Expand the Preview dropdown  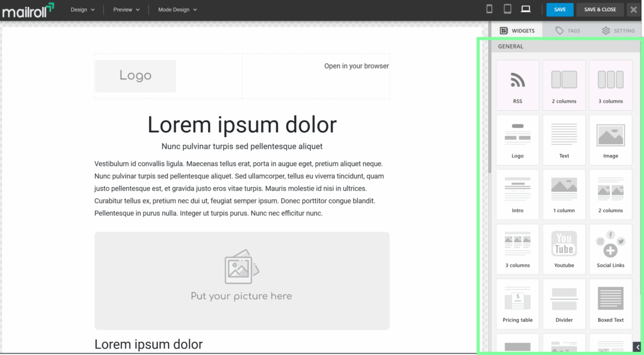[x=126, y=10]
